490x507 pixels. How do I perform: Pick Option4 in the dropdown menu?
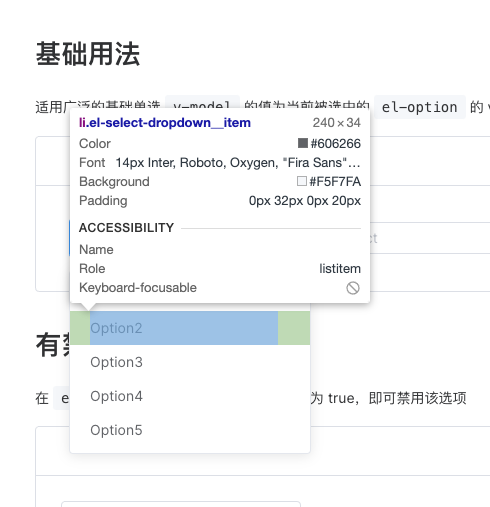190,396
